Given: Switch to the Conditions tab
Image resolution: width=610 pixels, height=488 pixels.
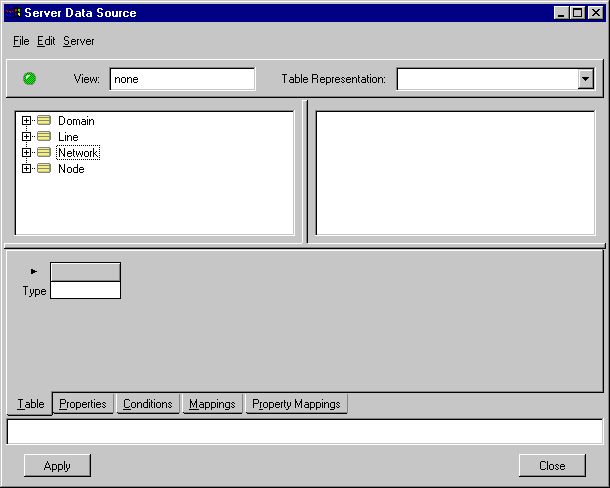Looking at the screenshot, I should (x=148, y=404).
